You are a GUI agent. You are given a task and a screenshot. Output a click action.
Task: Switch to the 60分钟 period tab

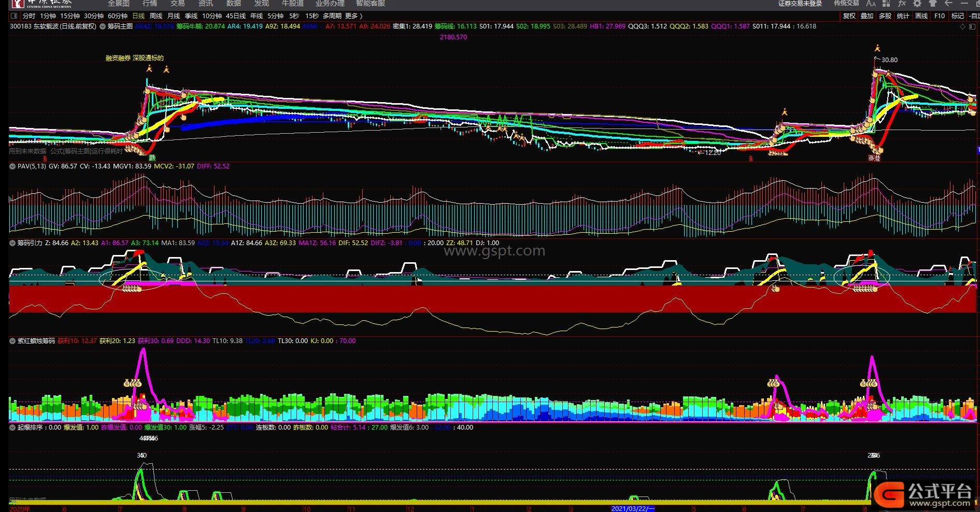click(x=118, y=16)
